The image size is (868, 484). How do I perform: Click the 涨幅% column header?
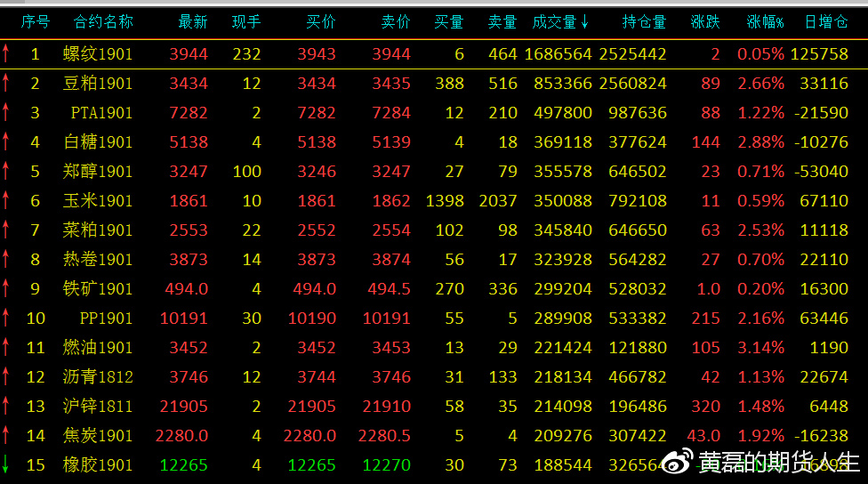(x=765, y=22)
